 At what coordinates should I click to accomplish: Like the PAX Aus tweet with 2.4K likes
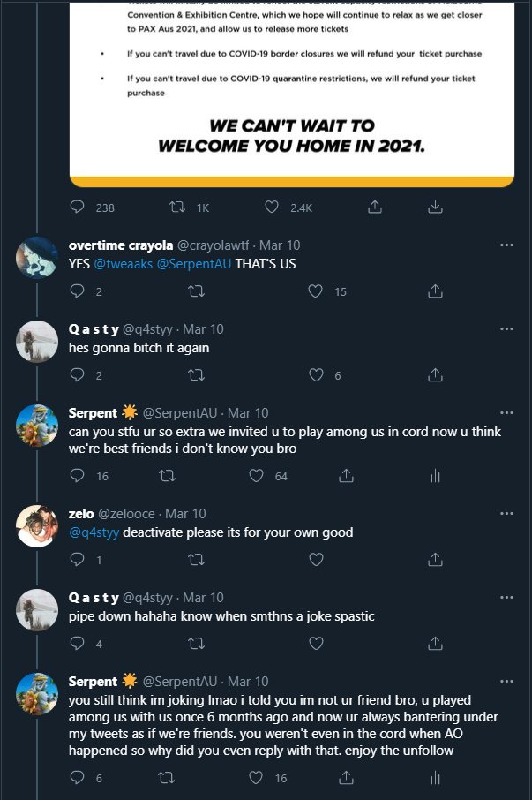point(273,207)
